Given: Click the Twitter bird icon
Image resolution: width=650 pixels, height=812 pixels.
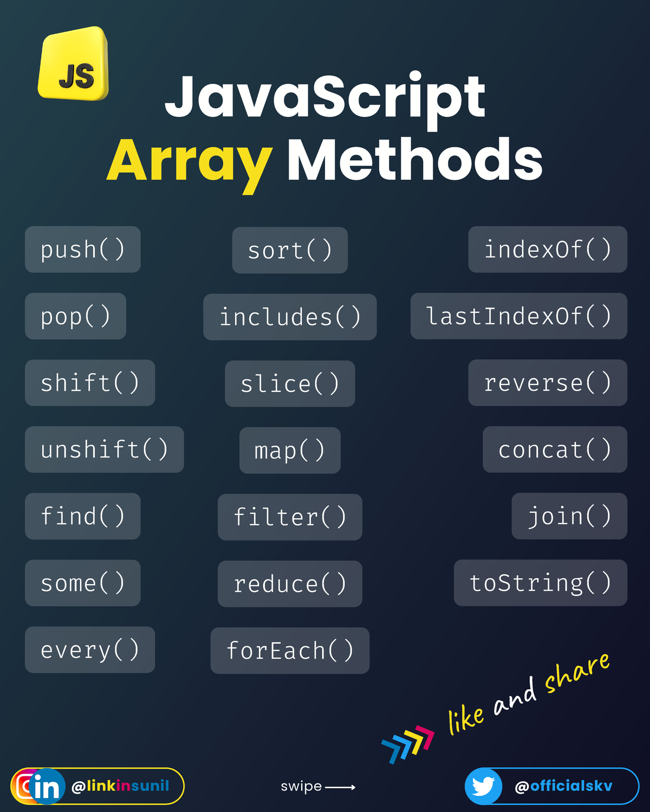Looking at the screenshot, I should tap(483, 786).
